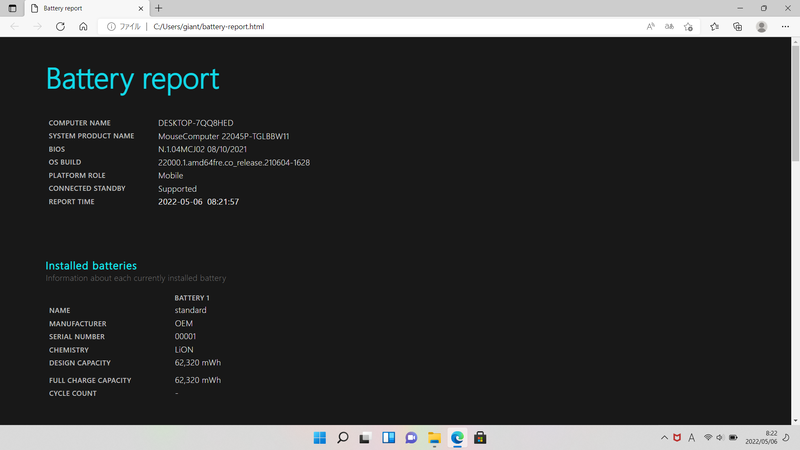This screenshot has height=450, width=800.
Task: Click the CYCLE COUNT label
Action: [72, 393]
